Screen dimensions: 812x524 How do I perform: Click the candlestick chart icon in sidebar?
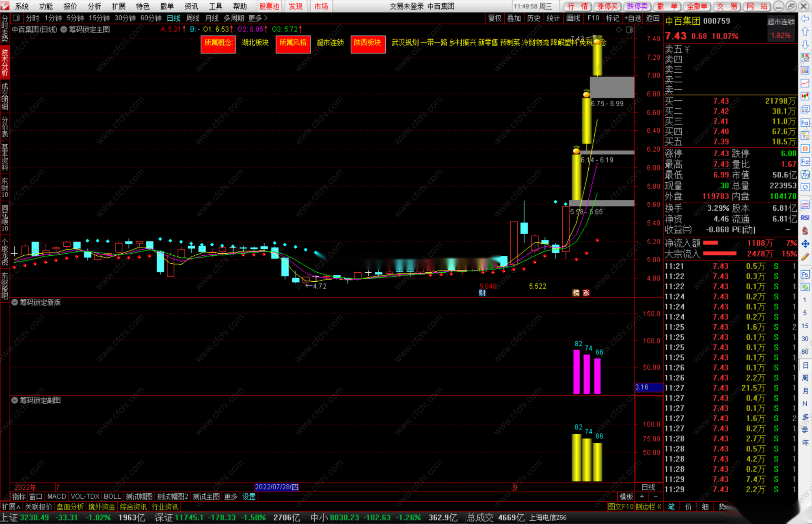pos(805,96)
